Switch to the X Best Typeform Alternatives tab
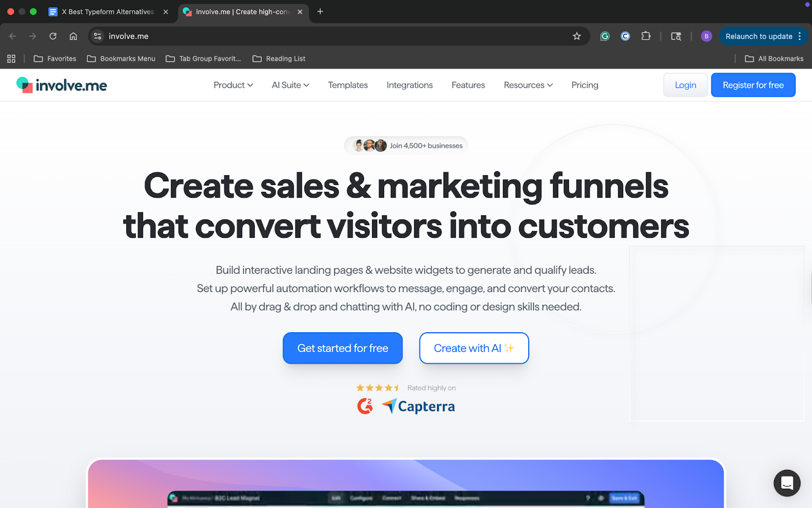This screenshot has width=812, height=508. [x=107, y=11]
